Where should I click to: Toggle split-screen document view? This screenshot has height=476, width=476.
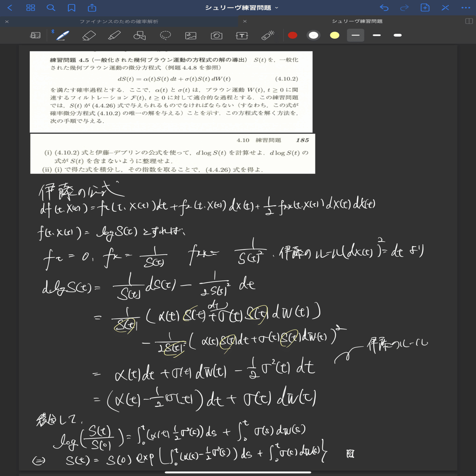tap(469, 22)
